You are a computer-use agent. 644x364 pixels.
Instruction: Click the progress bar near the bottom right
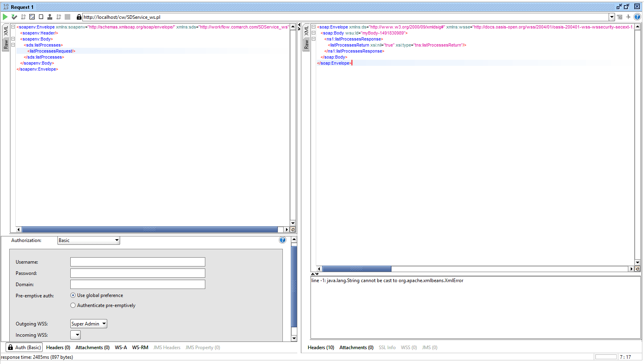click(x=606, y=356)
